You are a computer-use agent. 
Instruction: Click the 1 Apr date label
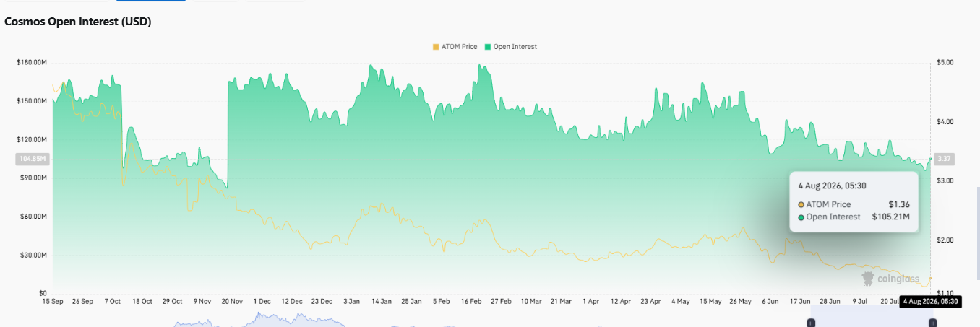(590, 301)
